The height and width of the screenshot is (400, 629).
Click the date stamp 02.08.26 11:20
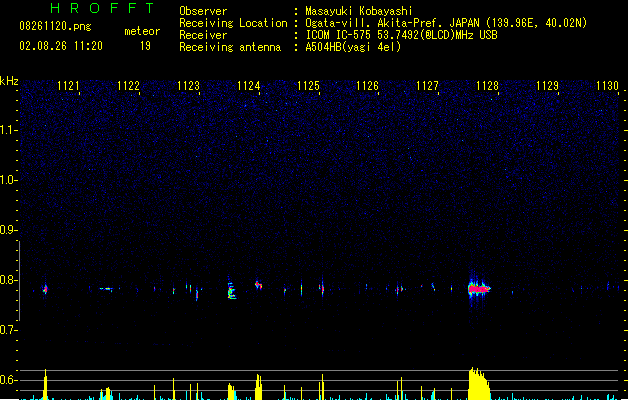(x=61, y=46)
